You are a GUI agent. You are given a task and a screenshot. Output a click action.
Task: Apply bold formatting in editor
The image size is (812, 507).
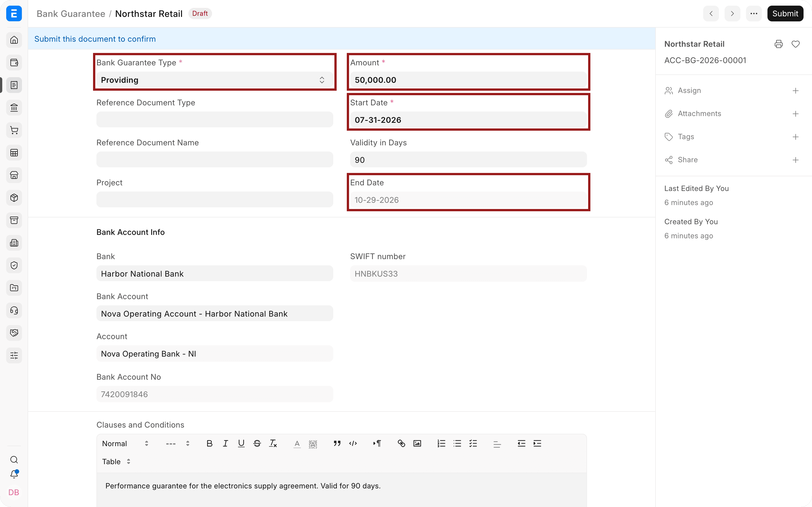(209, 443)
